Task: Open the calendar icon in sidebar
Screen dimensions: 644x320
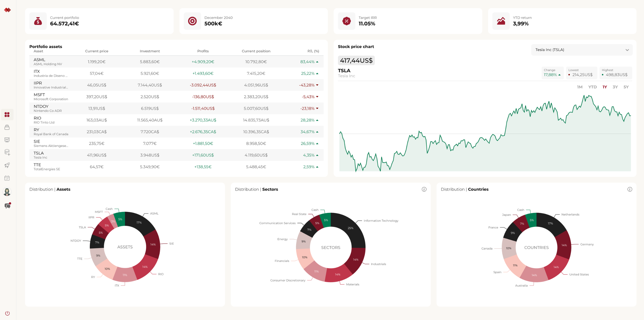Action: pos(7,178)
